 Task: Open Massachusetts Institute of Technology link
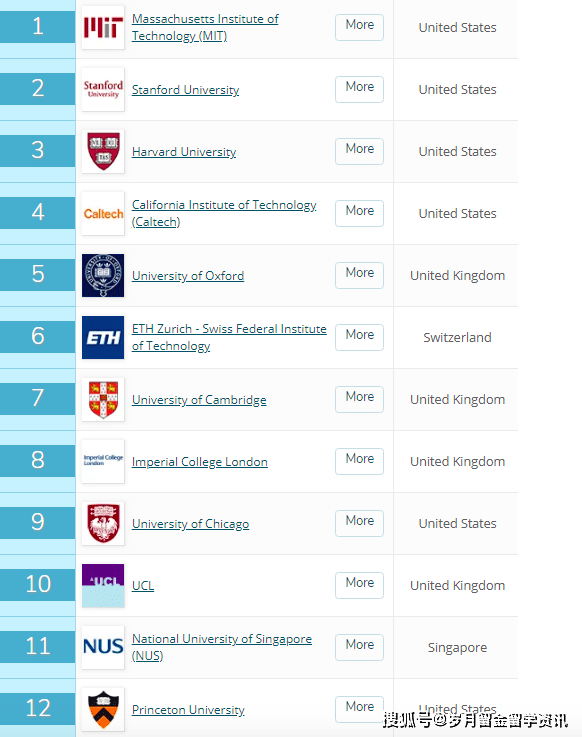[x=205, y=27]
